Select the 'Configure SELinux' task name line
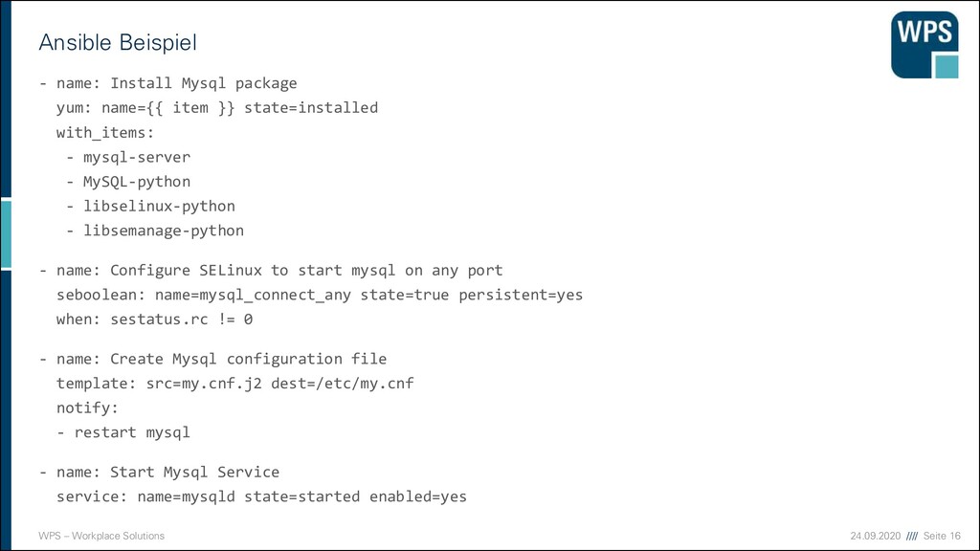Image resolution: width=980 pixels, height=551 pixels. [x=271, y=270]
